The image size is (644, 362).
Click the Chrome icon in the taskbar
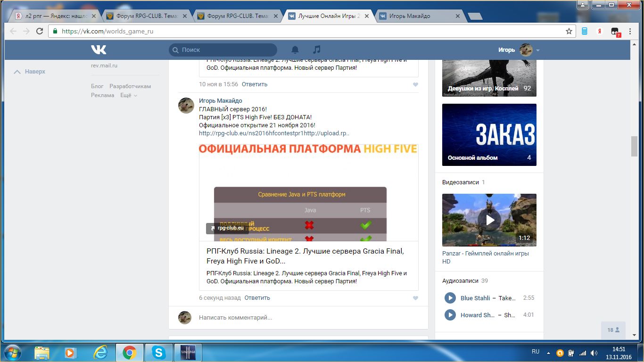(130, 352)
